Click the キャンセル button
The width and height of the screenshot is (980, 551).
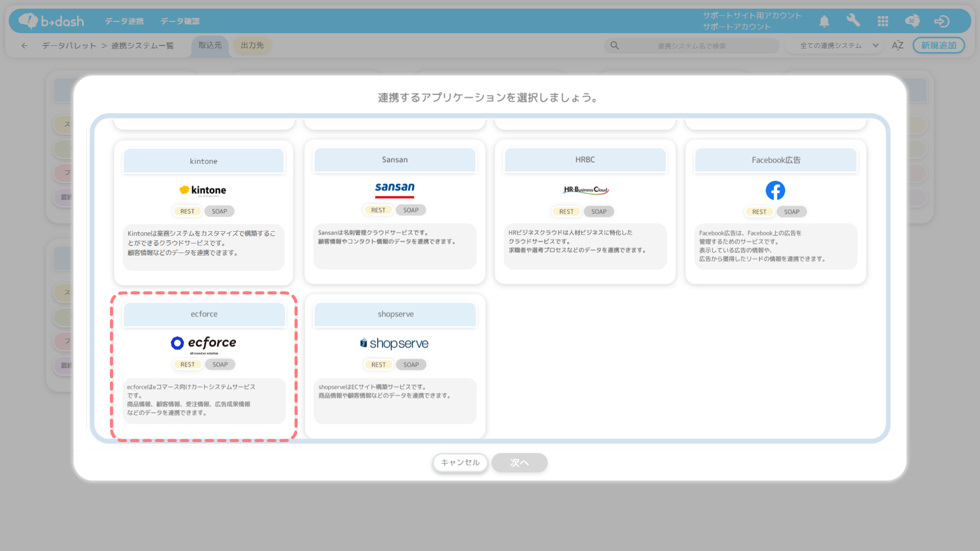(460, 462)
